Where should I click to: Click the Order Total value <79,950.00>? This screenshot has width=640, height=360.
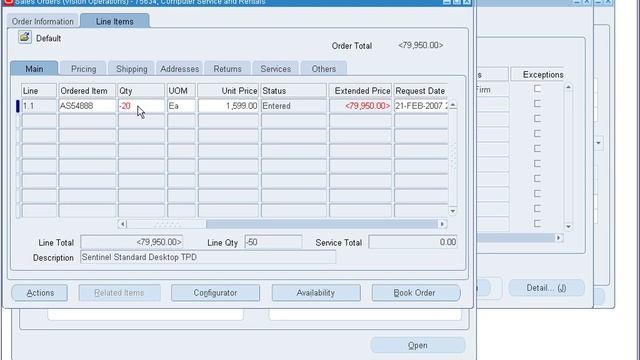pos(420,45)
